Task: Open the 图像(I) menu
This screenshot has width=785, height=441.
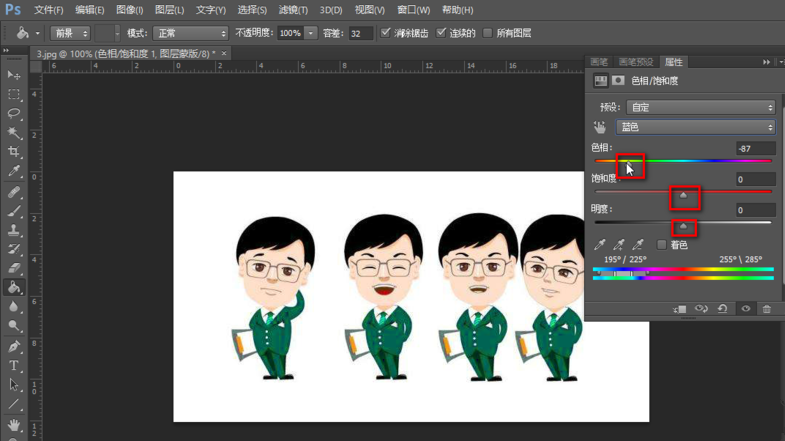Action: coord(129,10)
